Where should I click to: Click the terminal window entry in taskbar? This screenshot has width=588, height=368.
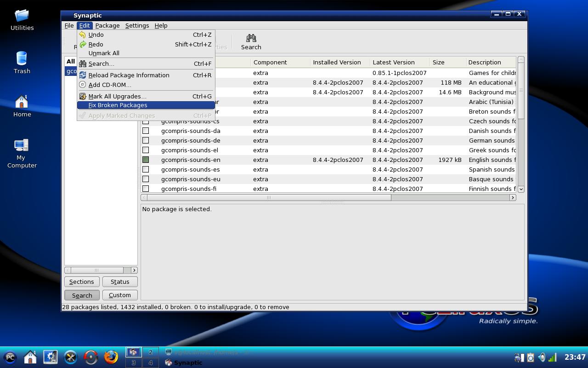pos(208,352)
